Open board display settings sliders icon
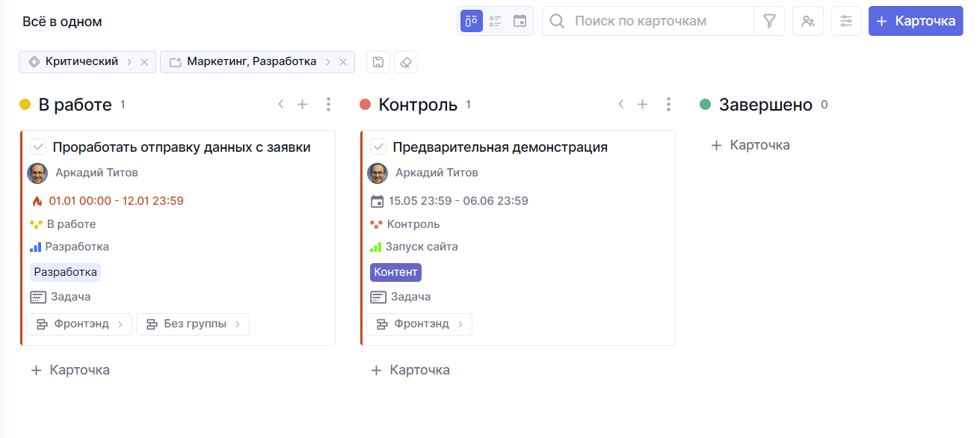Viewport: 980px width, 438px height. [846, 21]
